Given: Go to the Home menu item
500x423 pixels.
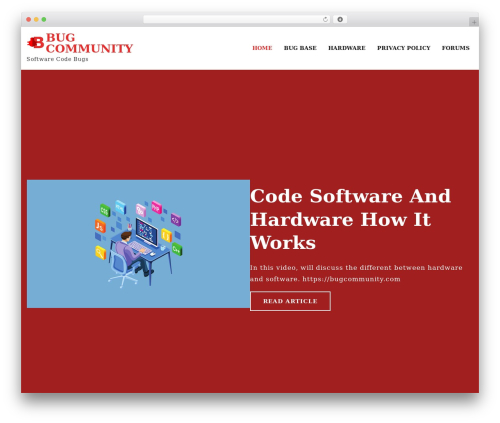Looking at the screenshot, I should pos(262,48).
